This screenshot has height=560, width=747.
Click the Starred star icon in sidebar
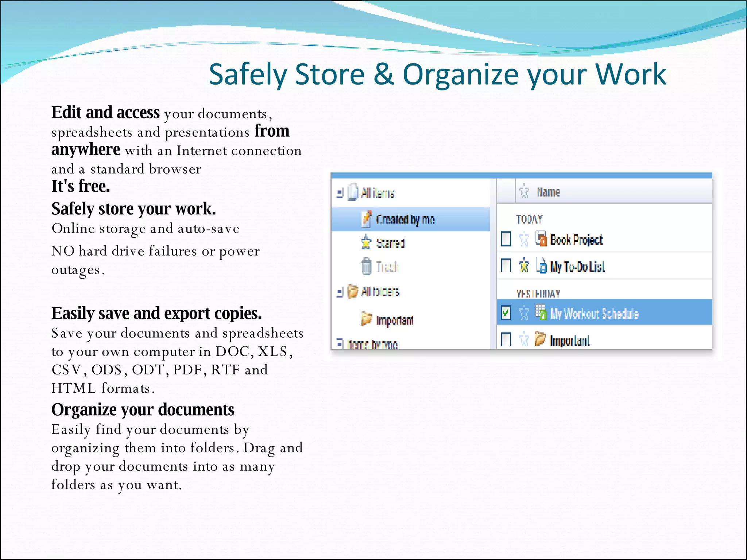tap(366, 242)
